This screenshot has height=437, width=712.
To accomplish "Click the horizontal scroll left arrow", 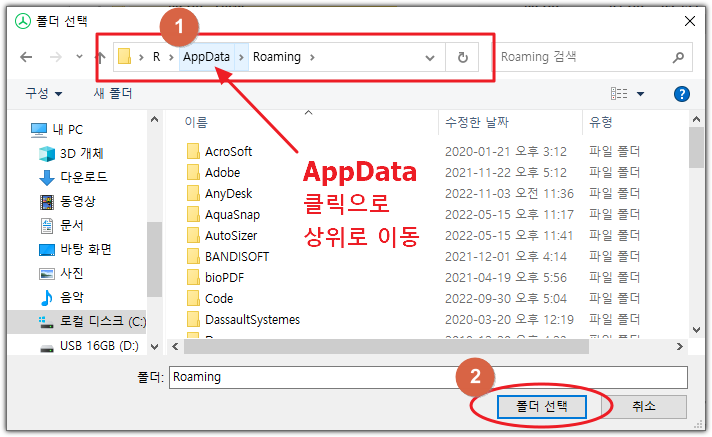I will 175,347.
